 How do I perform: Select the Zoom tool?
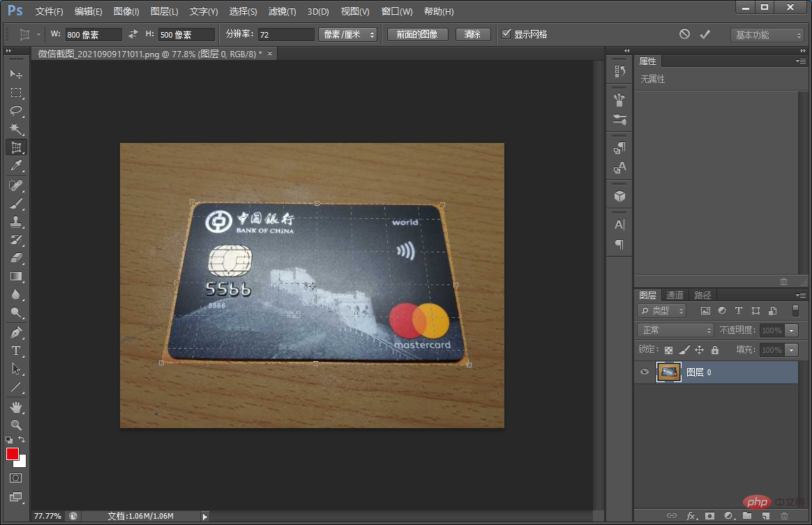[x=16, y=425]
